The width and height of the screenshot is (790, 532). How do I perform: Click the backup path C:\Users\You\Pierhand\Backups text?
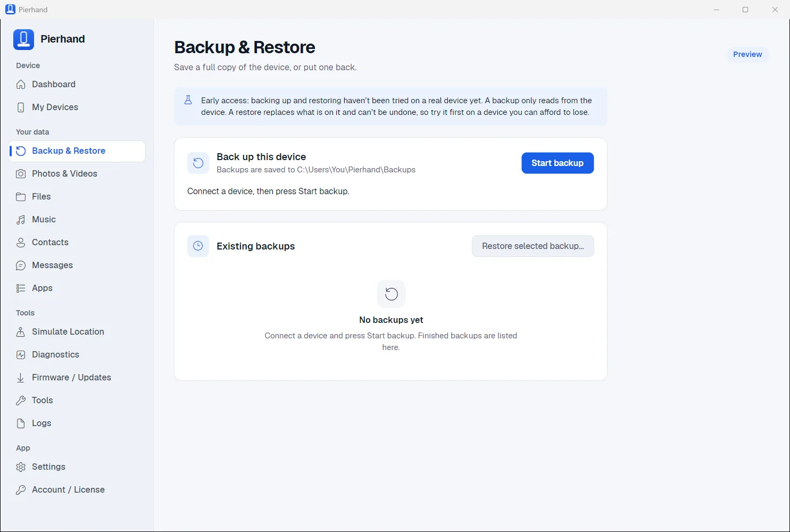pos(356,170)
